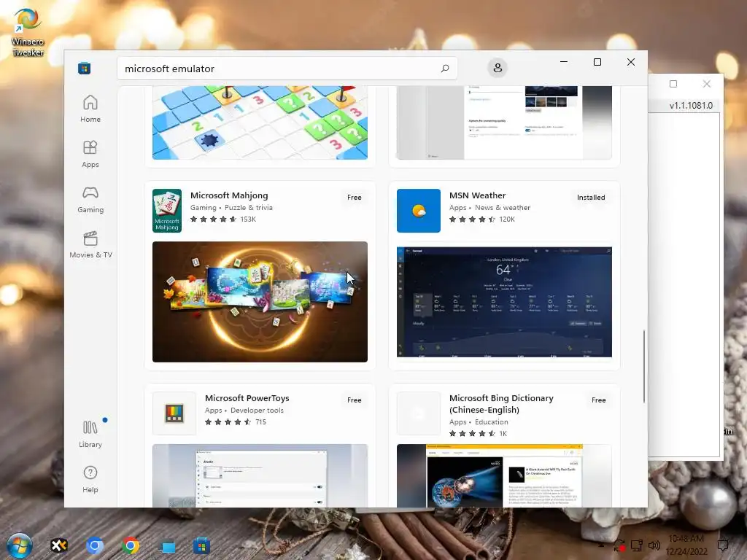Click the Bing Dictionary app icon placeholder
747x560 pixels.
click(418, 413)
